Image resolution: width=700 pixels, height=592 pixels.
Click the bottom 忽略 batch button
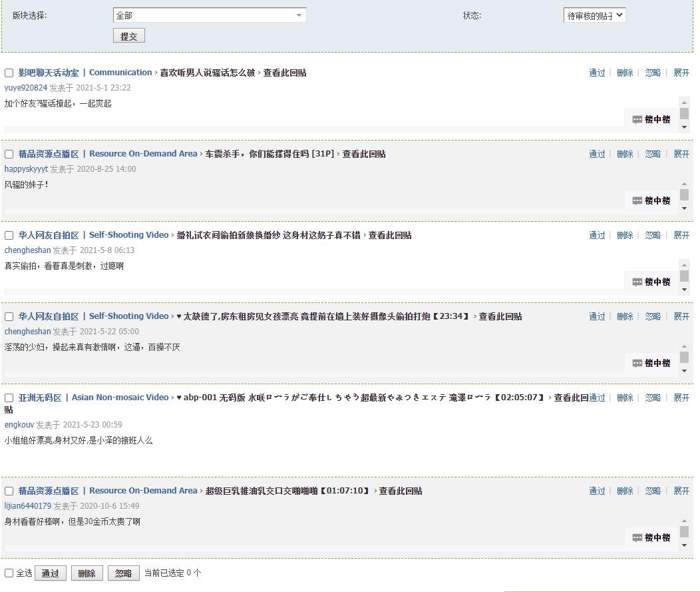click(x=124, y=573)
